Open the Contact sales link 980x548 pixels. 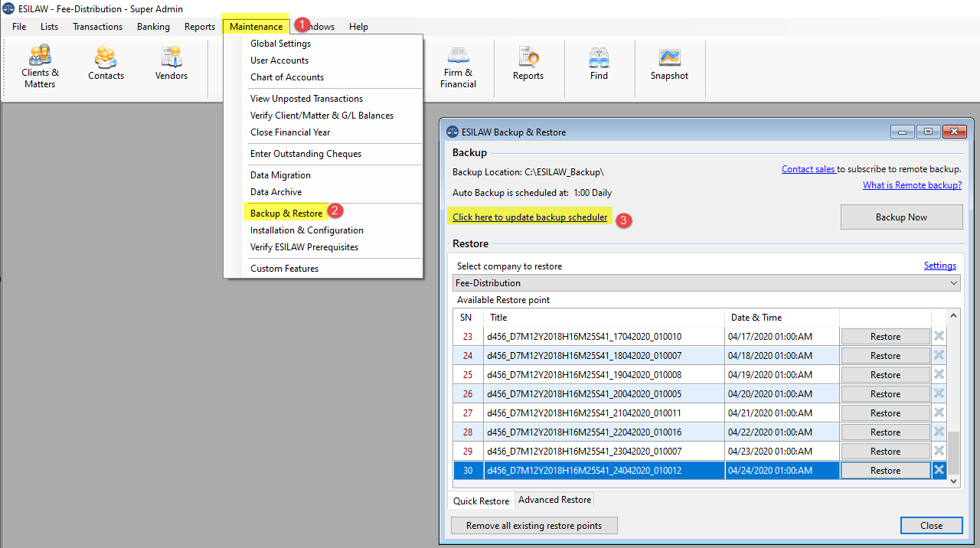pos(808,169)
